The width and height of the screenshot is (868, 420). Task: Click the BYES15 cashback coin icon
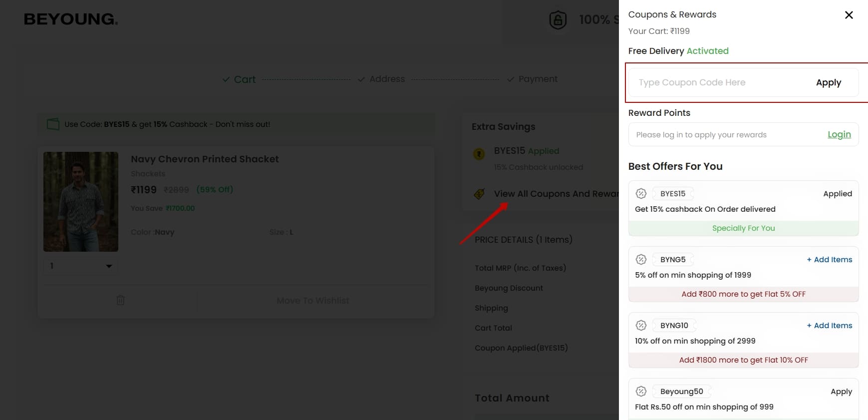(479, 154)
